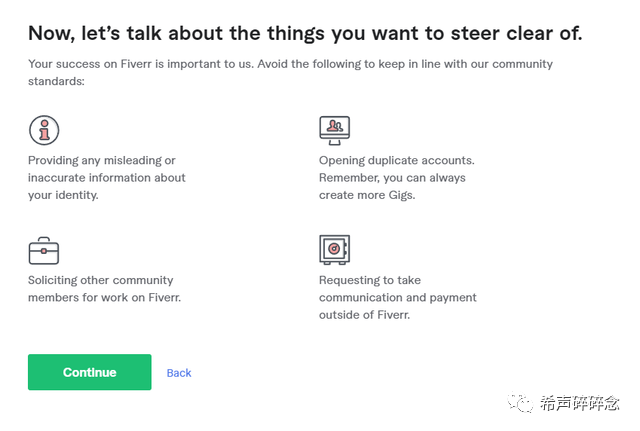Click the monitor icon for duplicate accounts
This screenshot has width=640, height=431.
click(x=334, y=130)
